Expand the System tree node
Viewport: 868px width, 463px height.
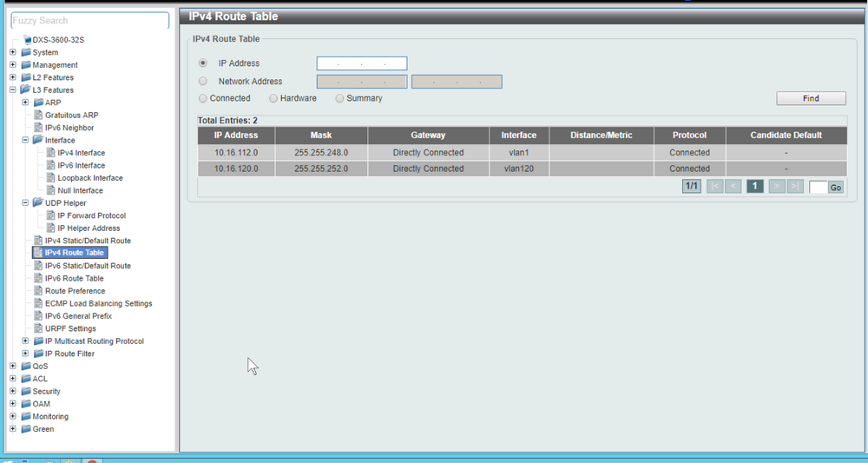(x=13, y=52)
